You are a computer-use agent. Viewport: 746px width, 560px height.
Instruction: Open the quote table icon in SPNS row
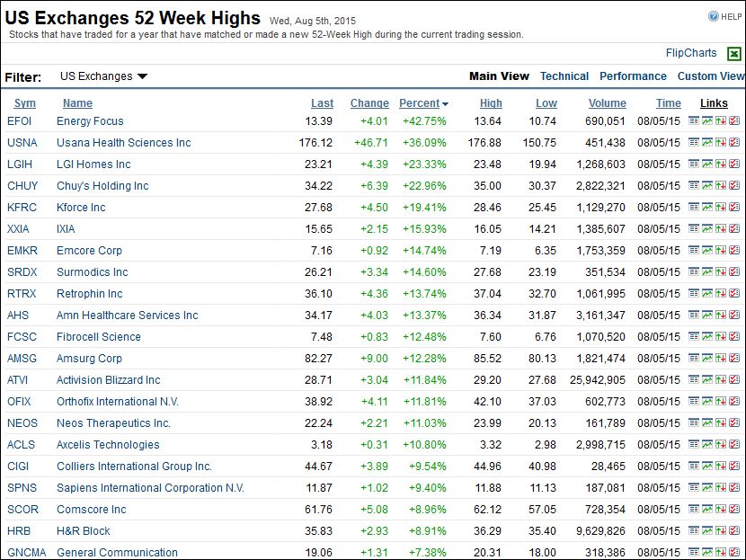pyautogui.click(x=694, y=488)
